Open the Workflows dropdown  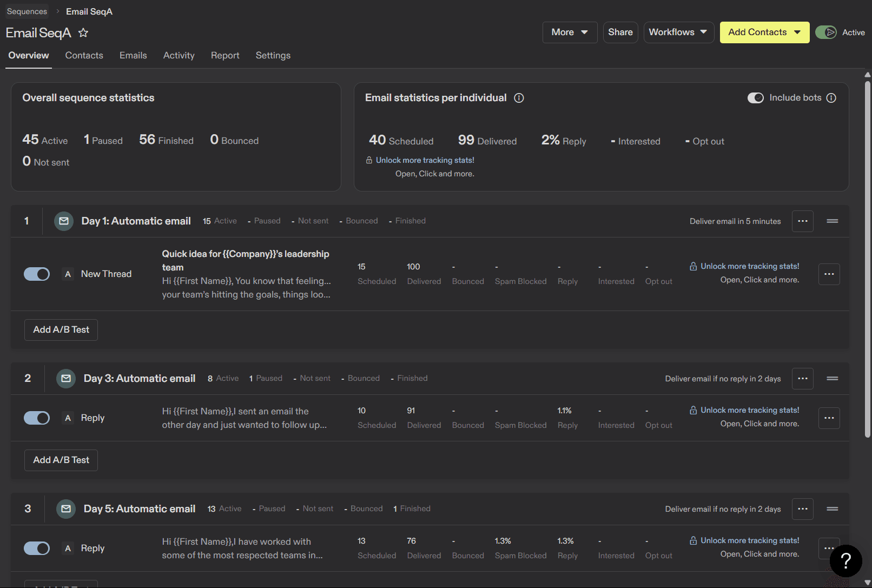[x=679, y=32]
